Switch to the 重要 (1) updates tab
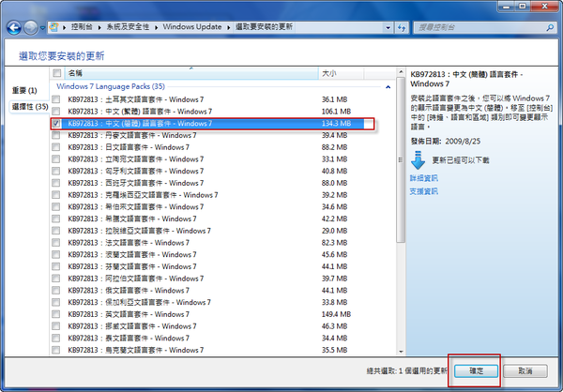The width and height of the screenshot is (563, 392). (x=24, y=90)
